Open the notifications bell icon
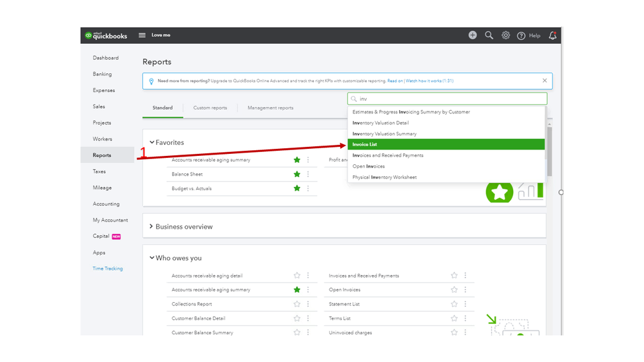Screen dimensions: 644x362 tap(552, 35)
